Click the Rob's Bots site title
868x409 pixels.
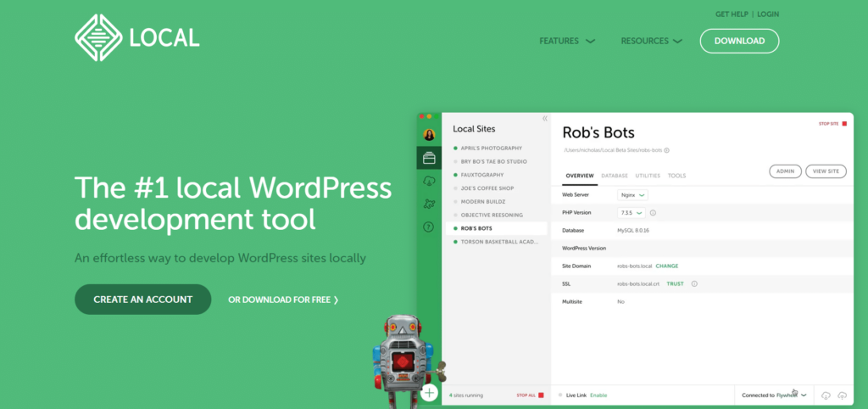(598, 133)
